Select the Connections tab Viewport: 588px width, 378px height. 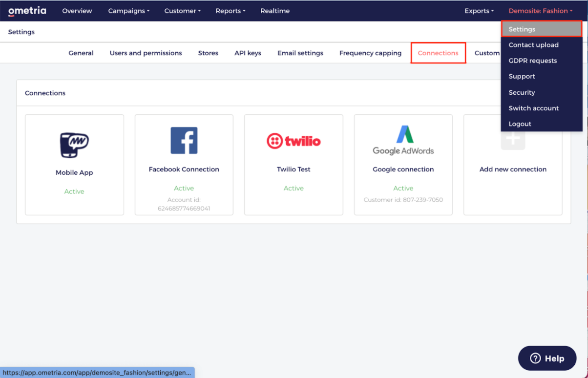(x=438, y=53)
